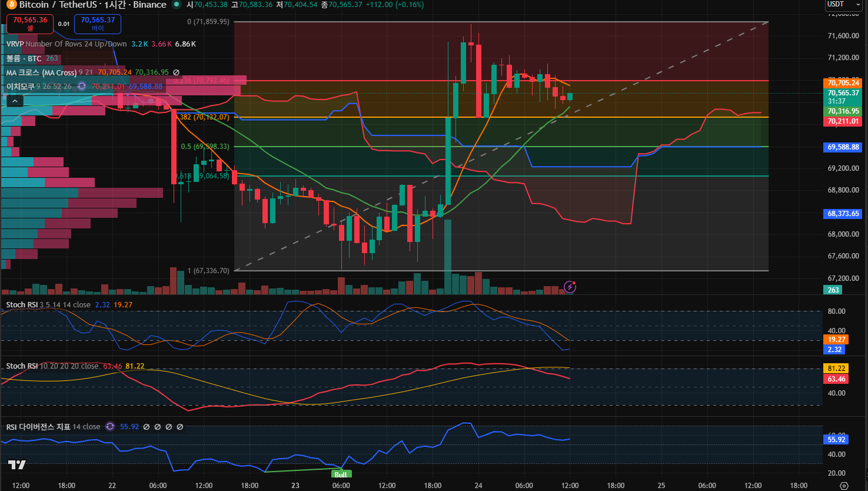Select the MA Cross indicator legend
The width and height of the screenshot is (868, 491).
point(41,72)
